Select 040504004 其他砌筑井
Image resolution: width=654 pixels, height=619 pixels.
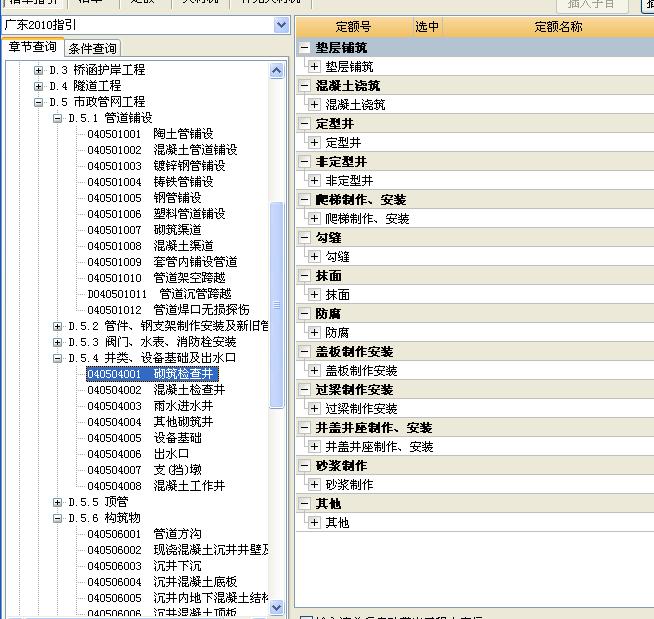point(150,422)
